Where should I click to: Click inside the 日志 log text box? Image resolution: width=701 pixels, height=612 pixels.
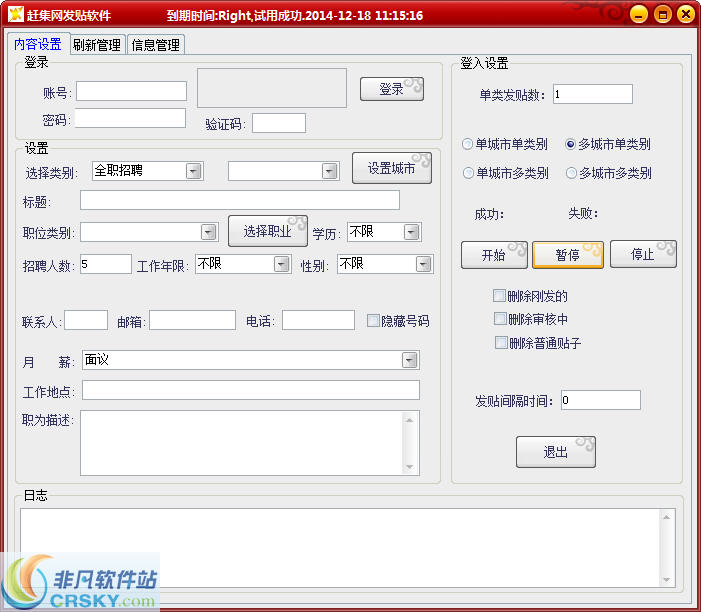(340, 548)
